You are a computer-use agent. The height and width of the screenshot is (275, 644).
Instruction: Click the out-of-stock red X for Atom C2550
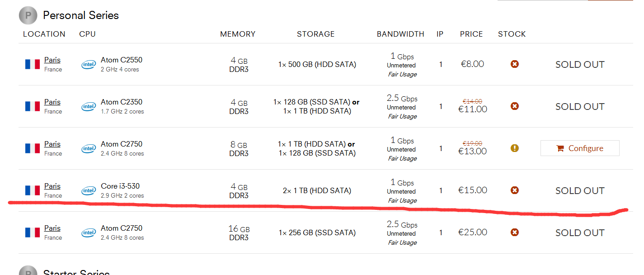point(514,64)
